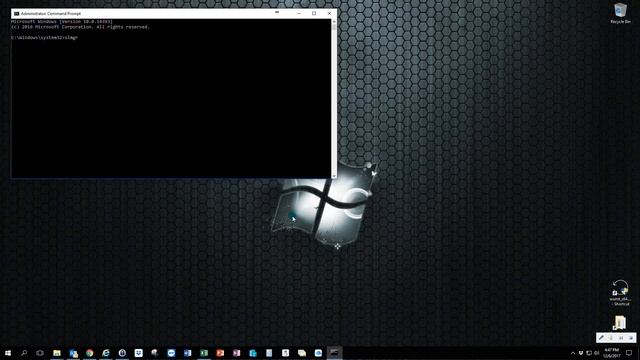Viewport: 640px width, 360px height.
Task: Open Internet Explorer from the taskbar
Action: 106,353
